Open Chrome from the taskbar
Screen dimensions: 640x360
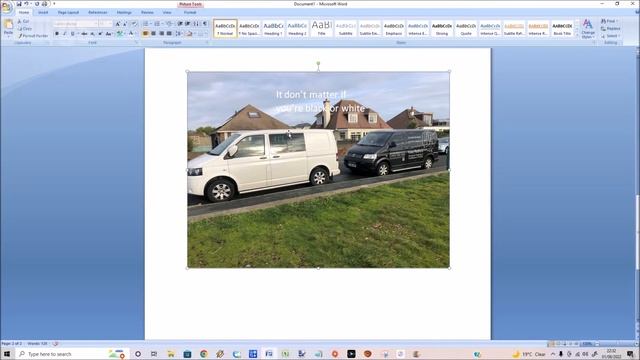pos(204,354)
